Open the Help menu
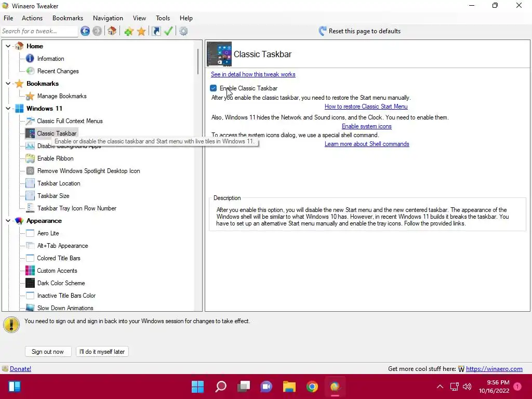This screenshot has height=399, width=532. point(186,18)
